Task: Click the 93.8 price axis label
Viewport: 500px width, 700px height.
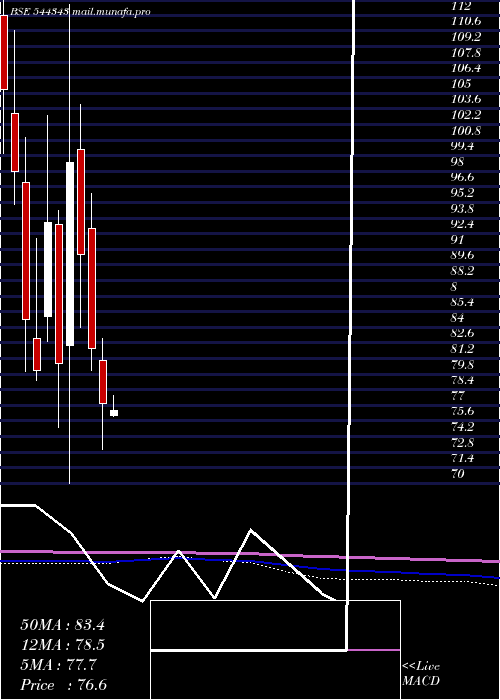Action: 463,209
